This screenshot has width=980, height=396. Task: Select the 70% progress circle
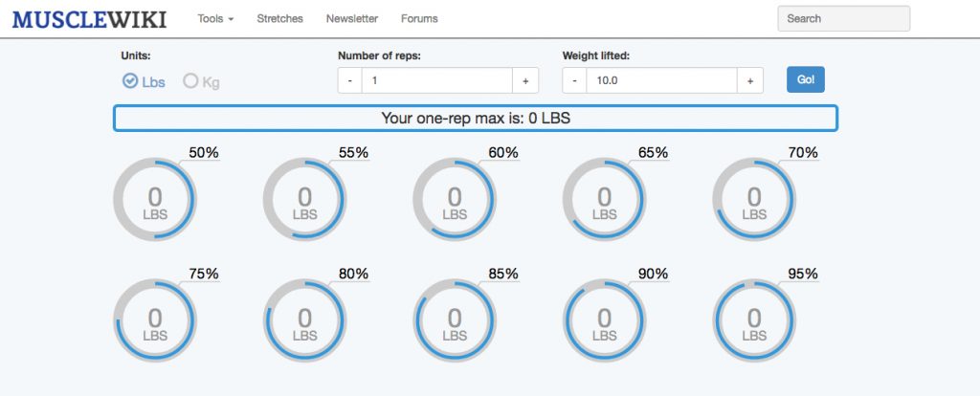click(x=754, y=199)
